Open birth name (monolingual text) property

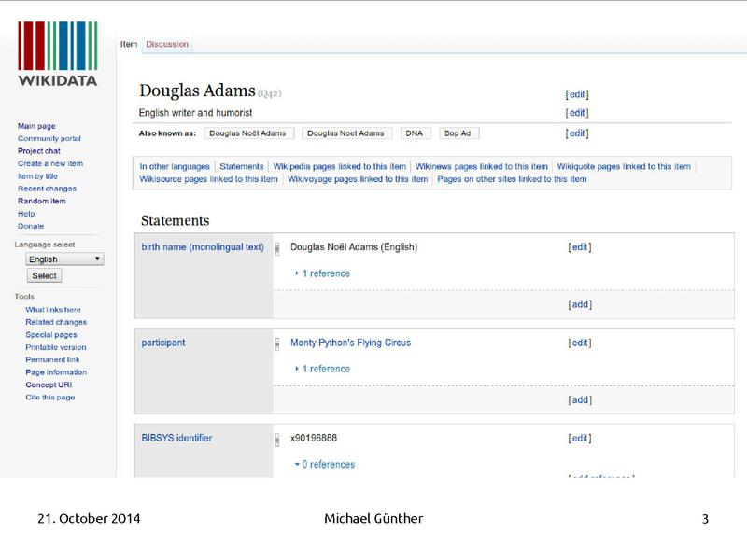click(203, 247)
